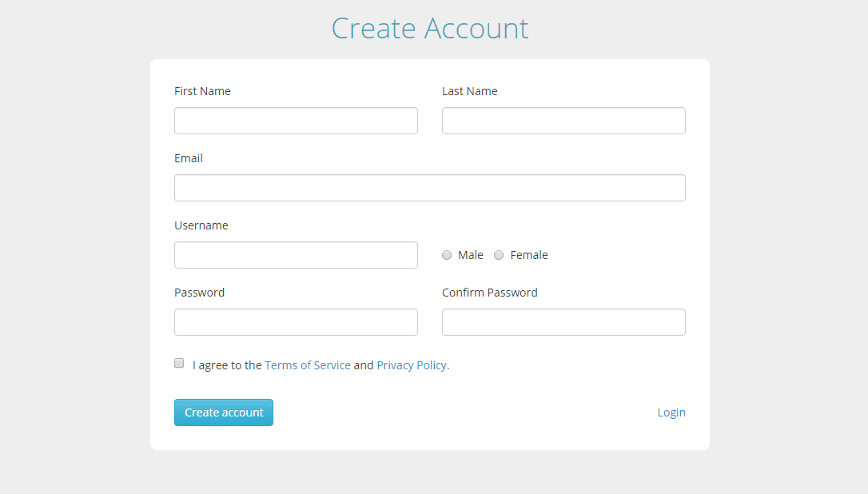Image resolution: width=868 pixels, height=494 pixels.
Task: Click the Last Name label text
Action: coord(470,91)
